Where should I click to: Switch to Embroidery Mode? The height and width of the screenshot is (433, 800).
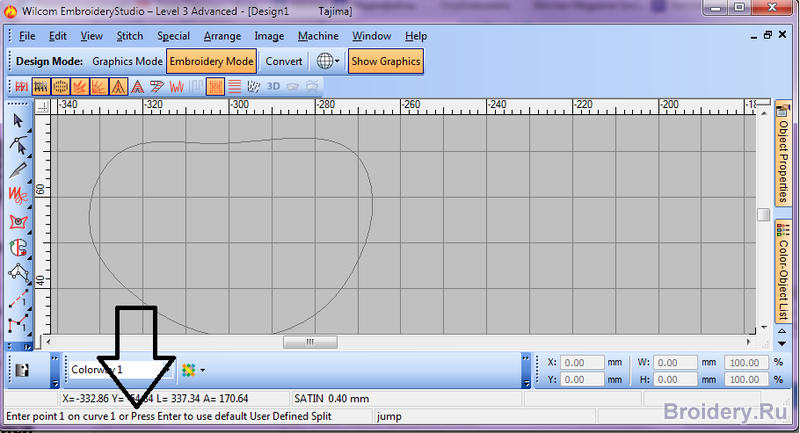click(x=211, y=61)
